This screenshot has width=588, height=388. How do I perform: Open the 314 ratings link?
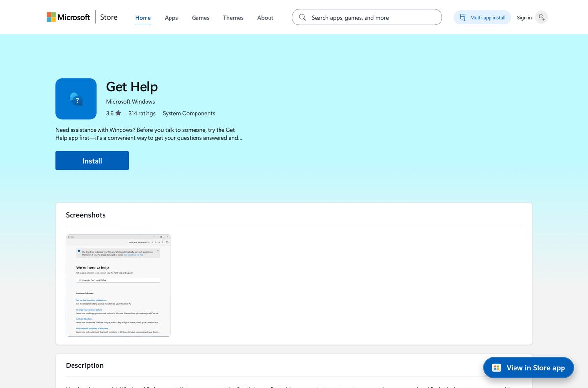tap(142, 113)
